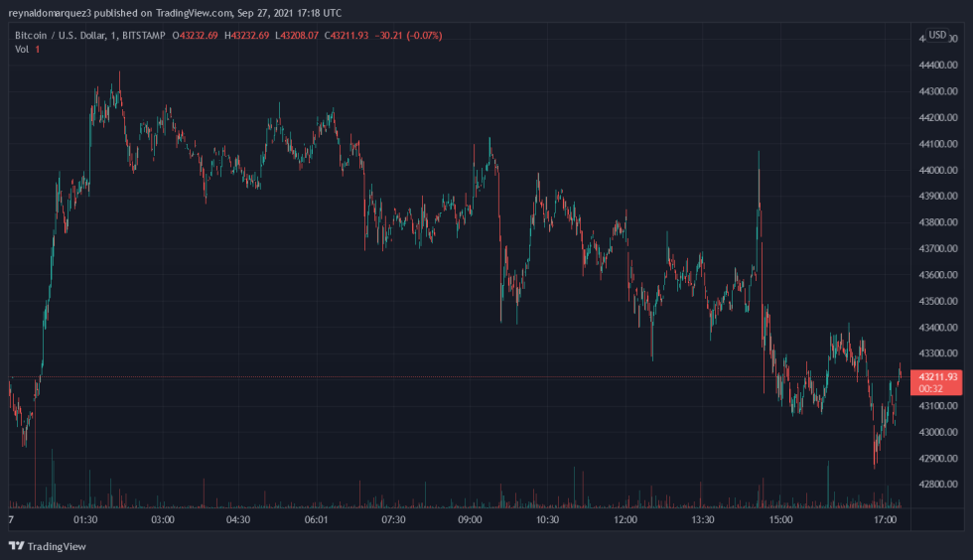This screenshot has width=973, height=560.
Task: Click the 44000.00 price axis label
Action: [939, 171]
